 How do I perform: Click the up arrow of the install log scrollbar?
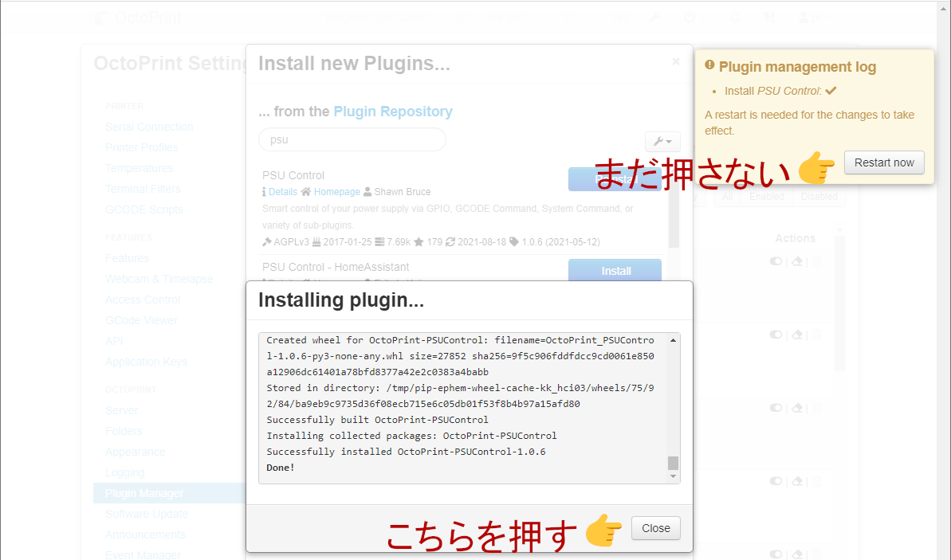click(674, 340)
